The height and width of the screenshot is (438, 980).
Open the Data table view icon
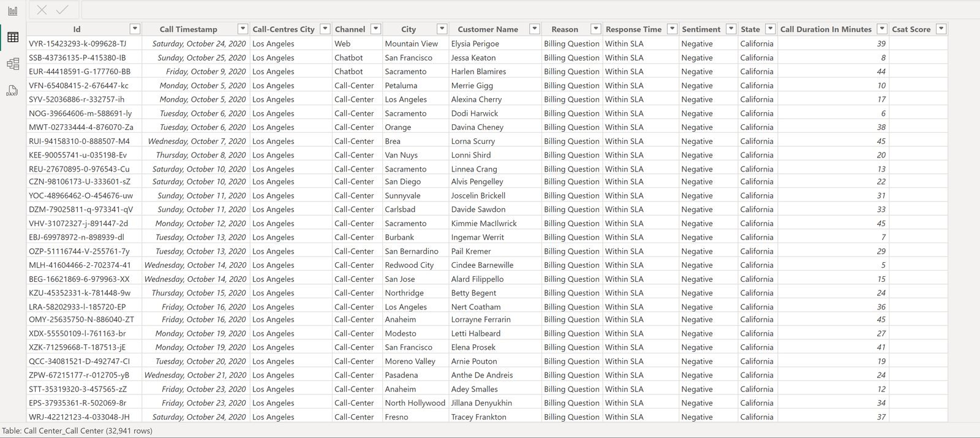(12, 37)
